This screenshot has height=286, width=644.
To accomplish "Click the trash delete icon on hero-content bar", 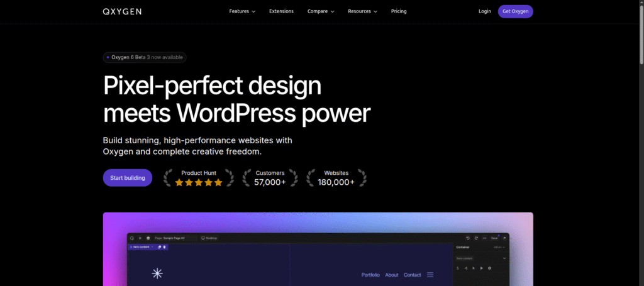I will tap(164, 247).
